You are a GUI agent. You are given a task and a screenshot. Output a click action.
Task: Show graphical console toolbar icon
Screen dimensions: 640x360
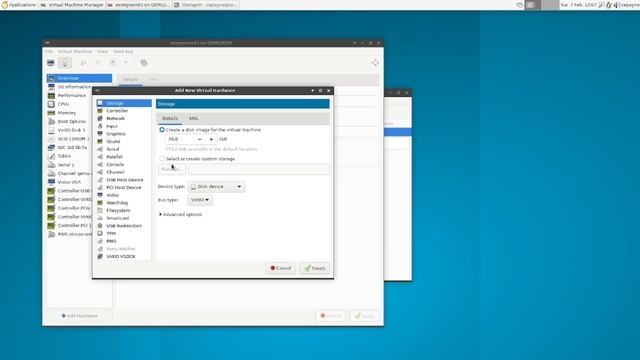(x=51, y=63)
